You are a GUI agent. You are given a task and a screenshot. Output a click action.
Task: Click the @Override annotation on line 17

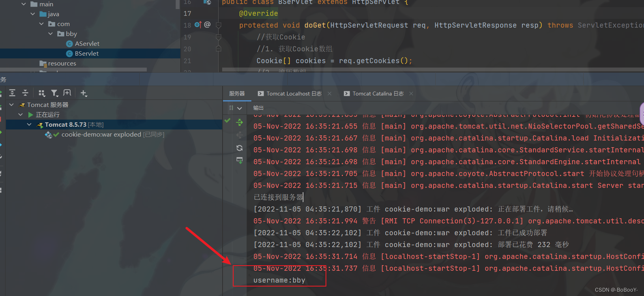click(x=258, y=13)
